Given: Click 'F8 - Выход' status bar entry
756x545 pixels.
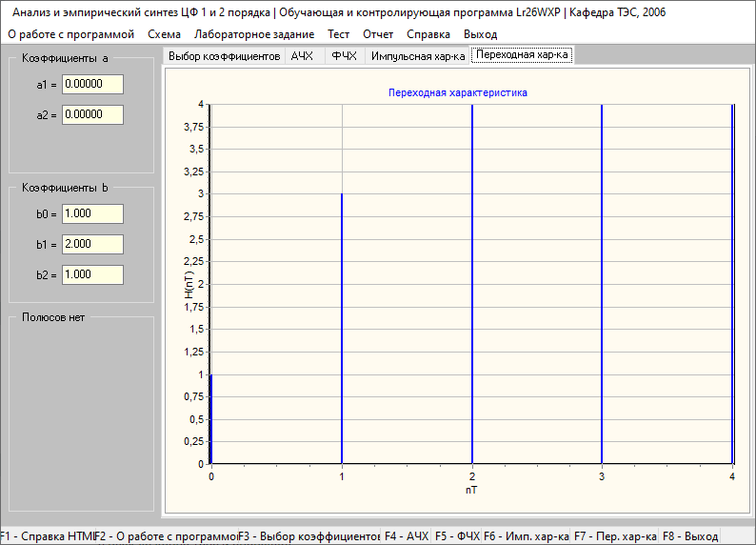Looking at the screenshot, I should 690,536.
